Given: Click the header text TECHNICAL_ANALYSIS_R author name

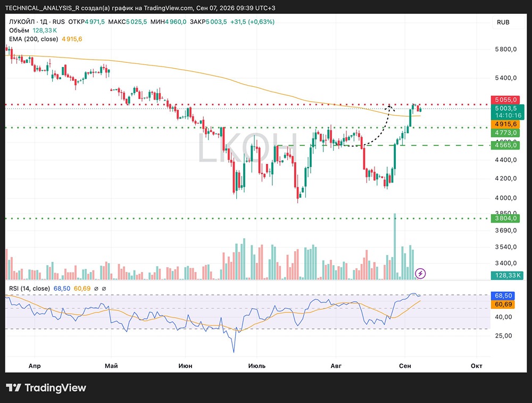Looking at the screenshot, I should pyautogui.click(x=42, y=8).
